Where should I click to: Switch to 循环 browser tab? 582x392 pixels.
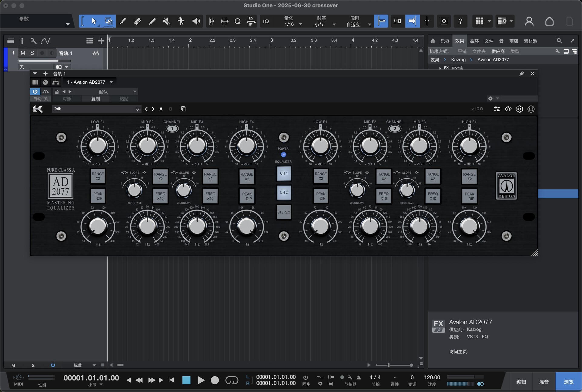474,41
